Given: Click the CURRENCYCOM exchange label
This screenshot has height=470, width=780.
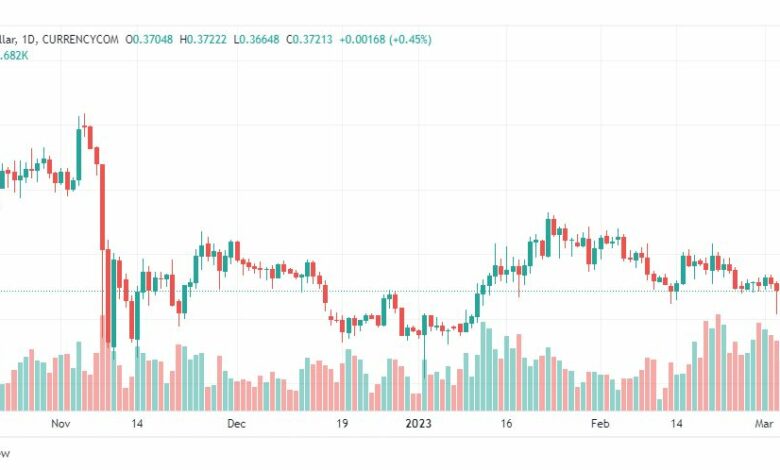Looking at the screenshot, I should pyautogui.click(x=80, y=39).
